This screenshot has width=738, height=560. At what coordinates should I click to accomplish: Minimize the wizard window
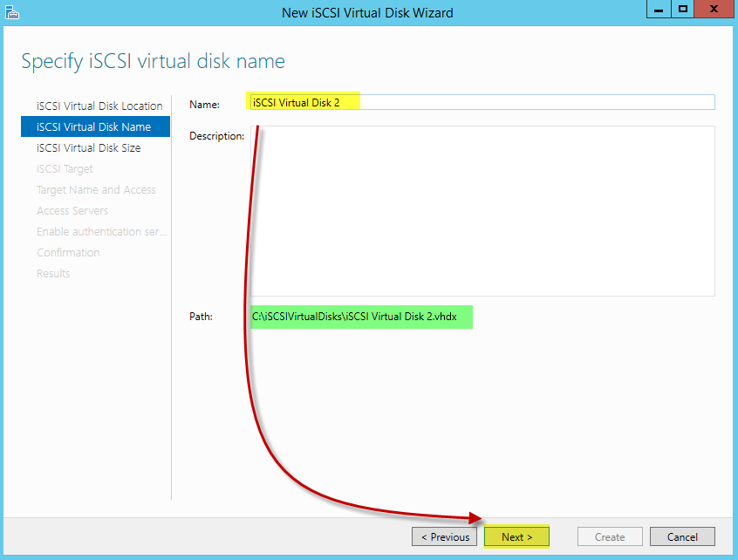coord(659,9)
